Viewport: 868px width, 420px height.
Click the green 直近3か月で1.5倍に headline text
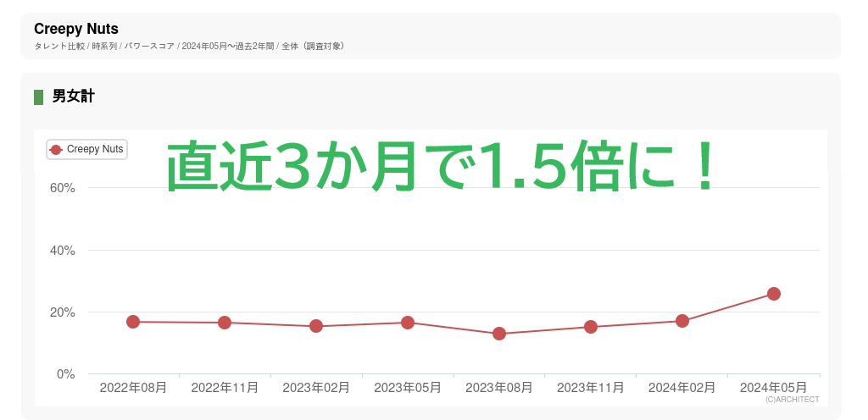click(x=441, y=166)
